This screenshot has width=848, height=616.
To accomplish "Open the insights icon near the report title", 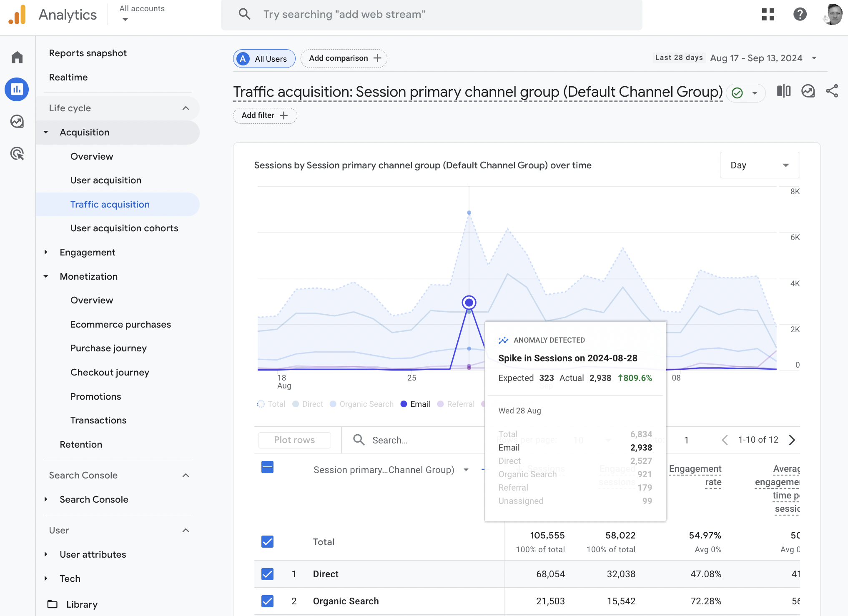I will pos(808,91).
